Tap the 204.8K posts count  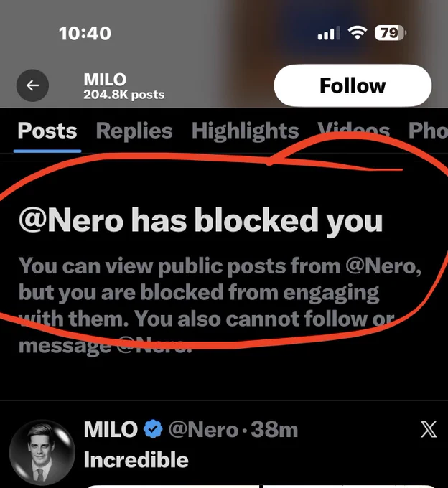point(124,95)
